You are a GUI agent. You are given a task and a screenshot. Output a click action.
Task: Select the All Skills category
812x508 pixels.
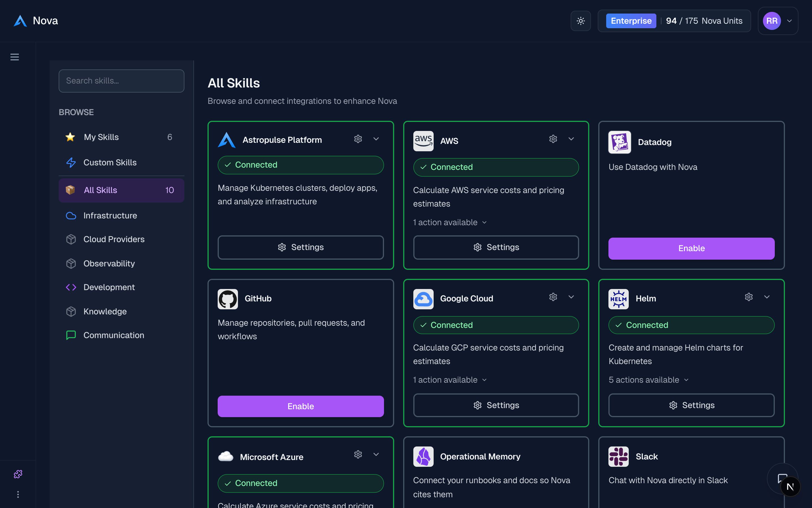(x=122, y=190)
